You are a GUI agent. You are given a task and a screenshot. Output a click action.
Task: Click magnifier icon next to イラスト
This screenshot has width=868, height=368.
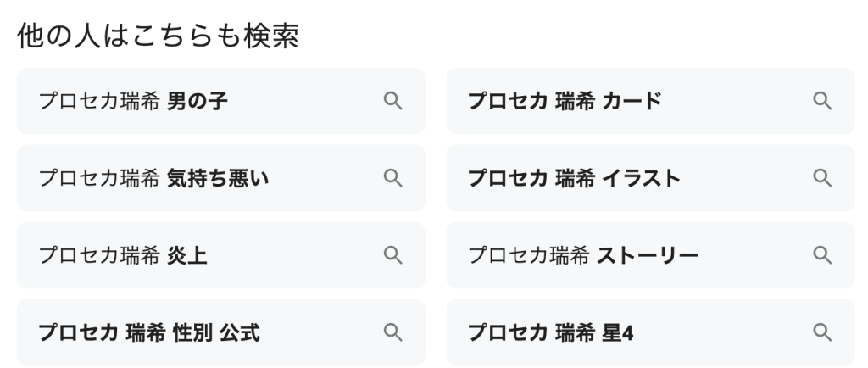pos(822,178)
